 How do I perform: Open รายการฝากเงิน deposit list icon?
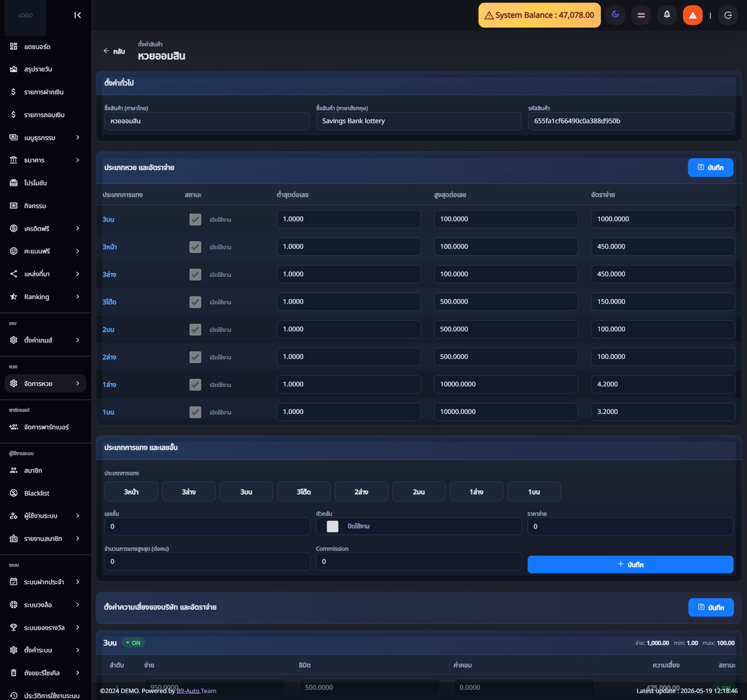point(14,92)
